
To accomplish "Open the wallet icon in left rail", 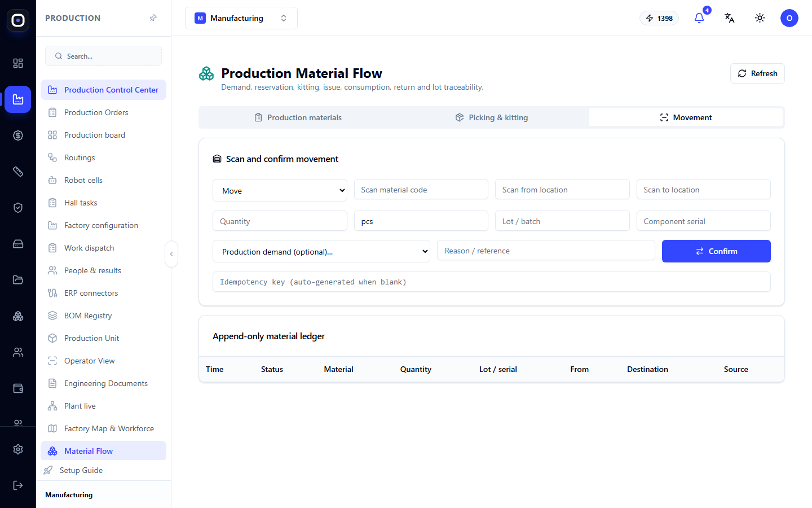I will pos(18,388).
